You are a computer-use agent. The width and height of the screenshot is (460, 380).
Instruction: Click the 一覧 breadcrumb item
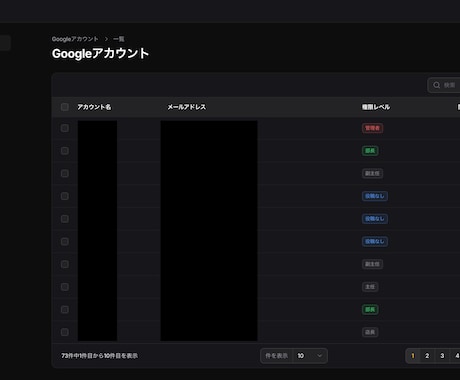tap(119, 39)
